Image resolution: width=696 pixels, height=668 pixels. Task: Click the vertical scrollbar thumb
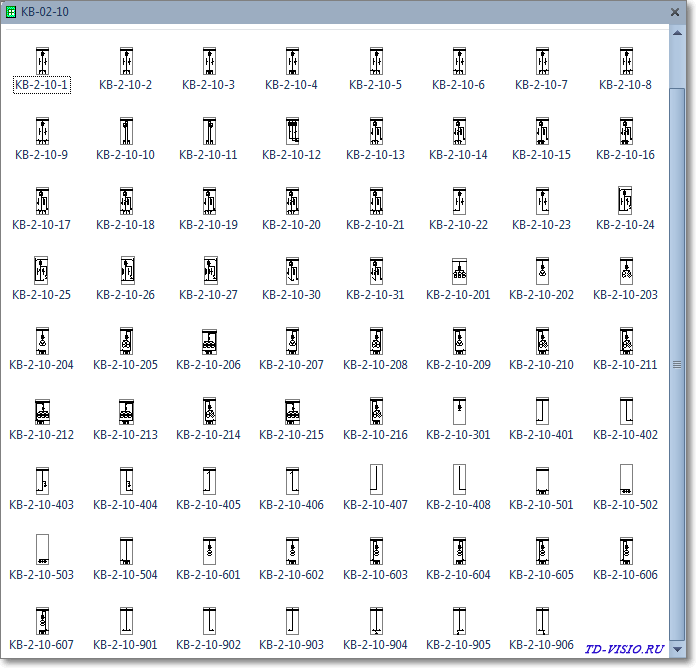tap(677, 365)
